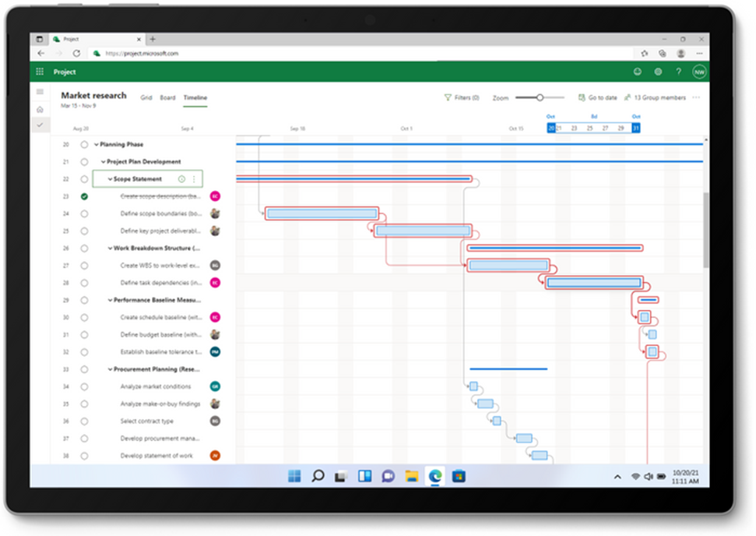Mark Define scope boundaries complete

tap(84, 213)
